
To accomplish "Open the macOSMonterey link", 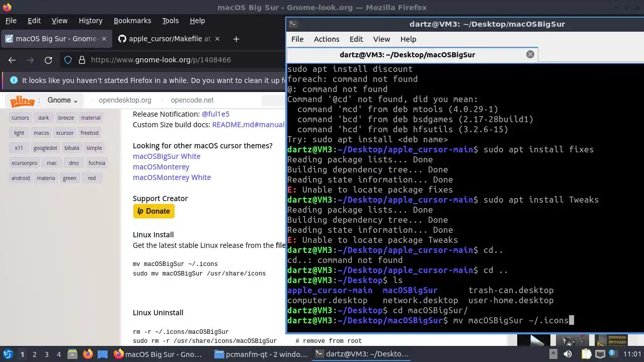I will click(161, 167).
